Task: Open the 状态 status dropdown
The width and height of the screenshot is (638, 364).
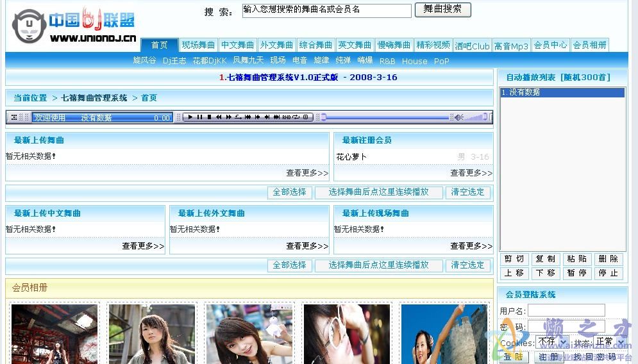Action: 609,342
